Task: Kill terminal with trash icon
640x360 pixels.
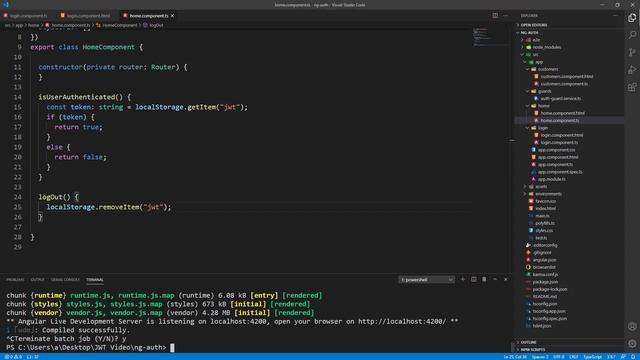Action: [484, 280]
